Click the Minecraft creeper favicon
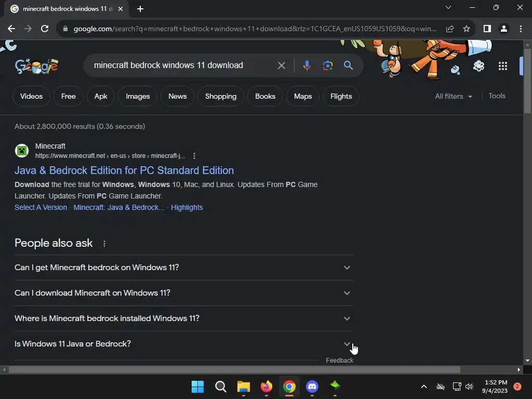 click(x=22, y=151)
